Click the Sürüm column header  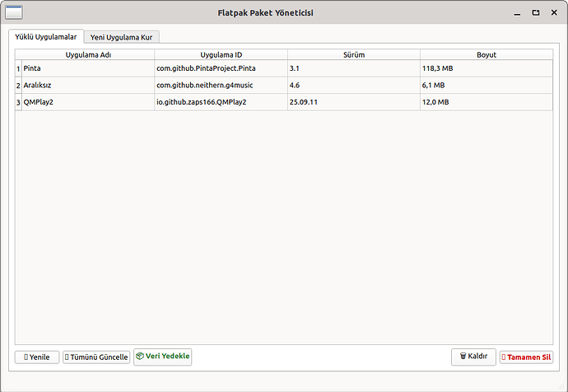(x=353, y=55)
